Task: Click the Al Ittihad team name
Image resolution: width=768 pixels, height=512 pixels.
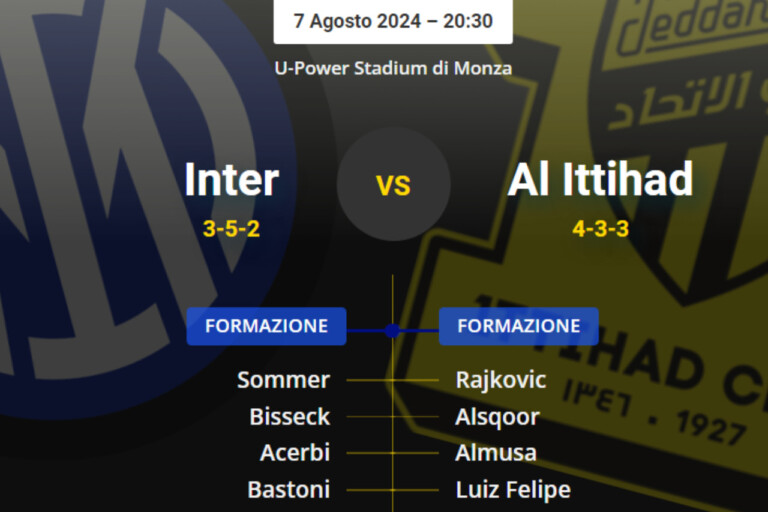Action: (x=600, y=180)
